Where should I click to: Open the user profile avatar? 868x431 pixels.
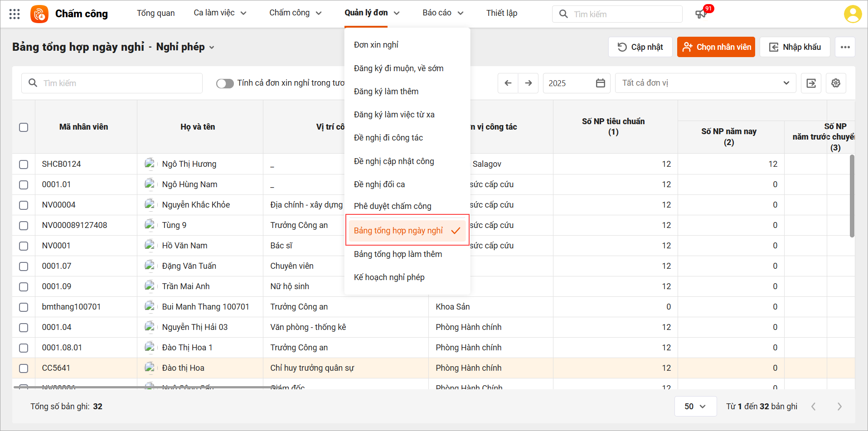[x=852, y=14]
